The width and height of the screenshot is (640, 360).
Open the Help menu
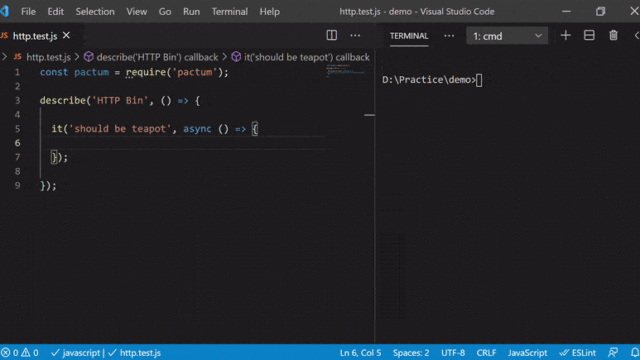pos(269,11)
